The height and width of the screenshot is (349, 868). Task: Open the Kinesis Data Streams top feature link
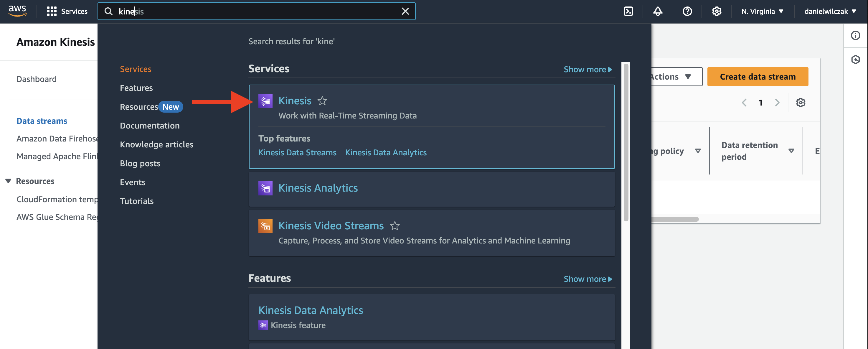pos(297,153)
